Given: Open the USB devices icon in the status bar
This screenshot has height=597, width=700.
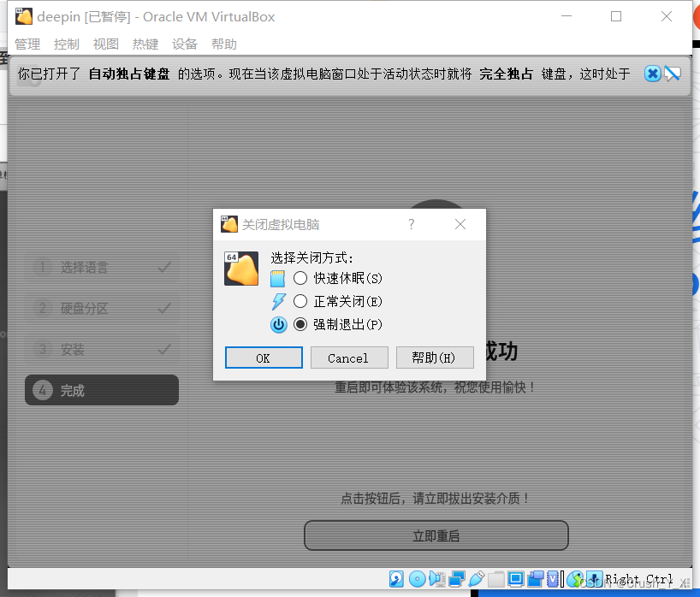Looking at the screenshot, I should [x=476, y=578].
